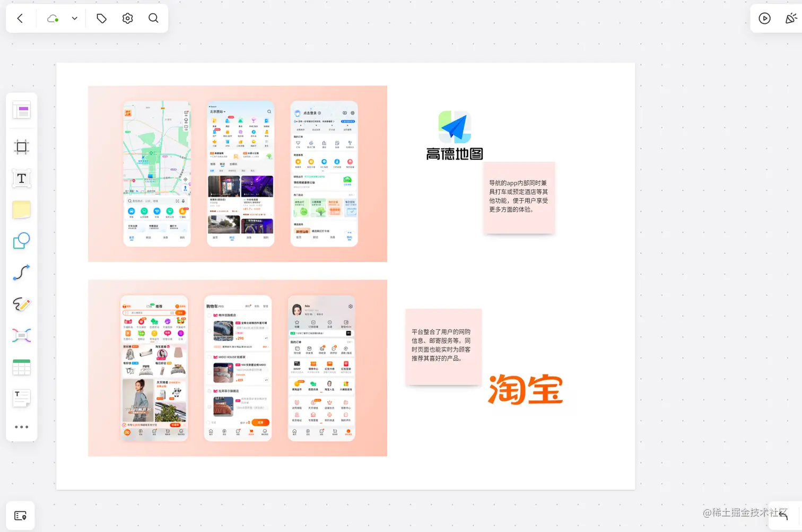802x532 pixels.
Task: Select the pen drawing tool
Action: [22, 304]
